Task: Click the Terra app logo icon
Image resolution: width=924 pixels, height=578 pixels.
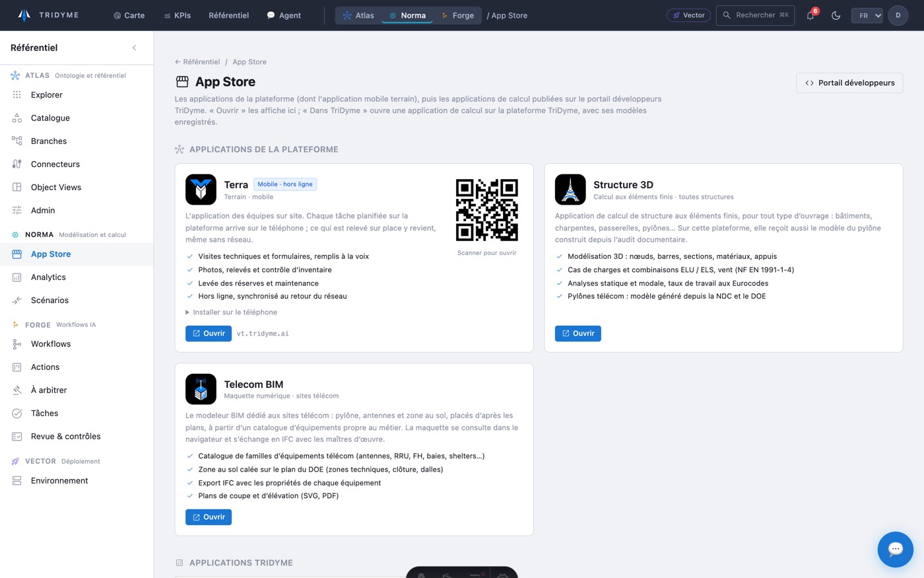Action: 201,190
